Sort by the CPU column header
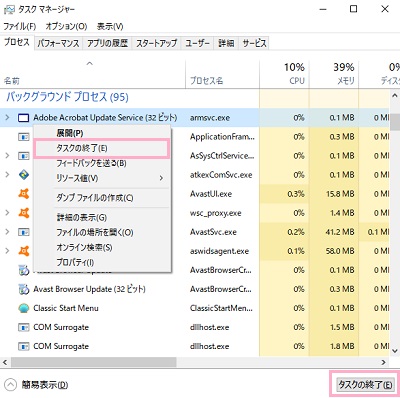 coord(284,74)
